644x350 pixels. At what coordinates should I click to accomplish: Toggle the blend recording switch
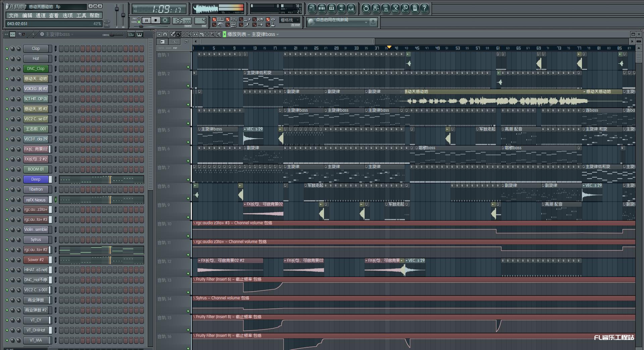tap(241, 19)
